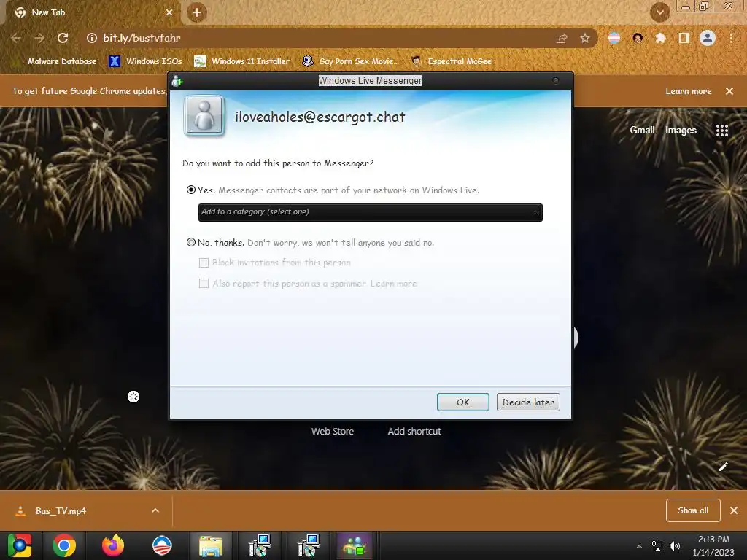Click the contact avatar picture in Messenger dialog
Screen dimensions: 747x560
click(x=204, y=115)
